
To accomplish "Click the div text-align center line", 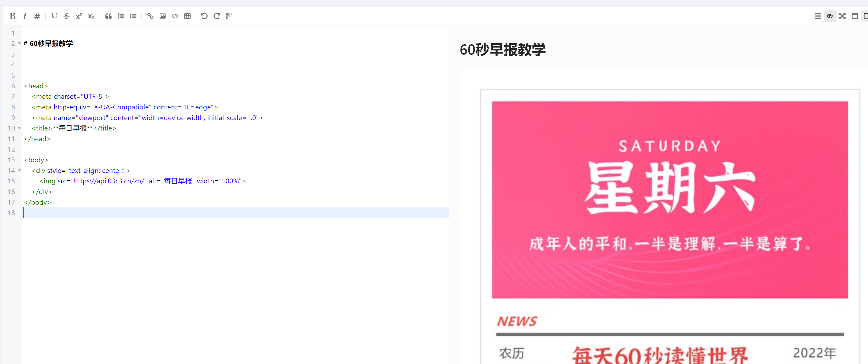I will pos(81,171).
